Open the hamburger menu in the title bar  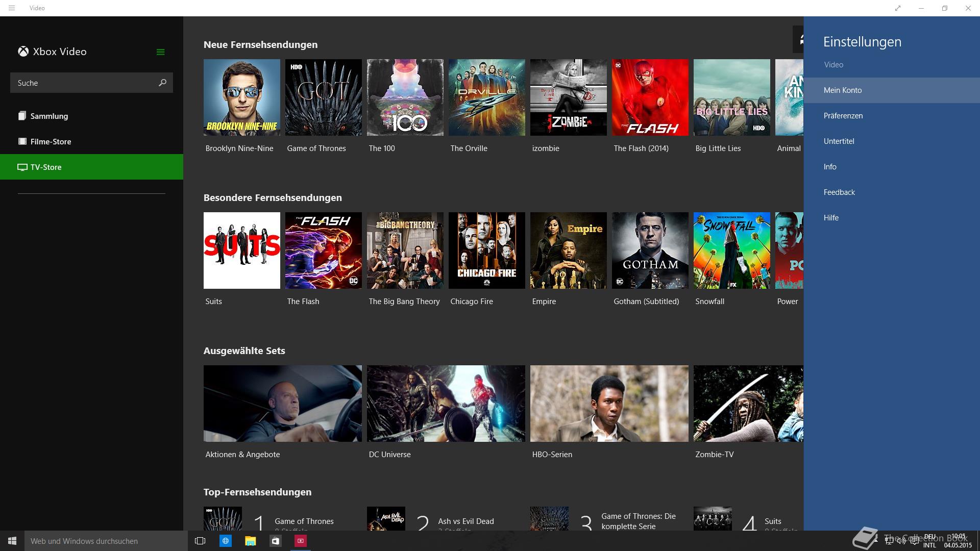coord(12,8)
